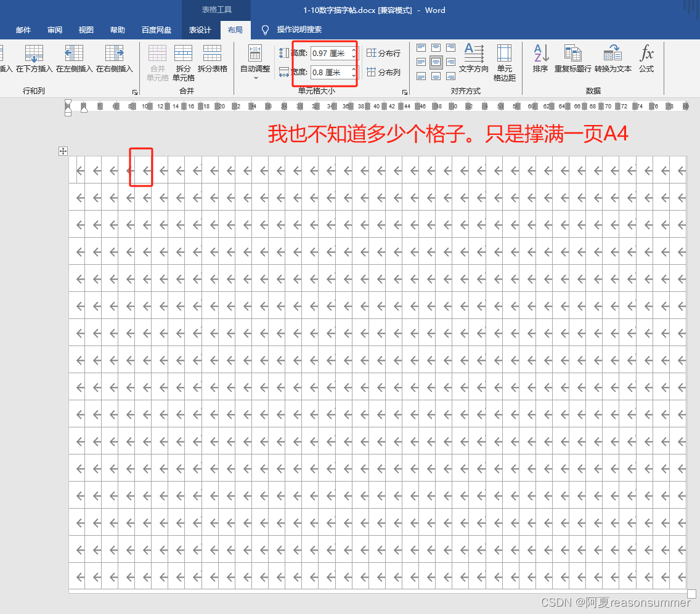Open Rows and Columns dialog launcher

tap(135, 92)
